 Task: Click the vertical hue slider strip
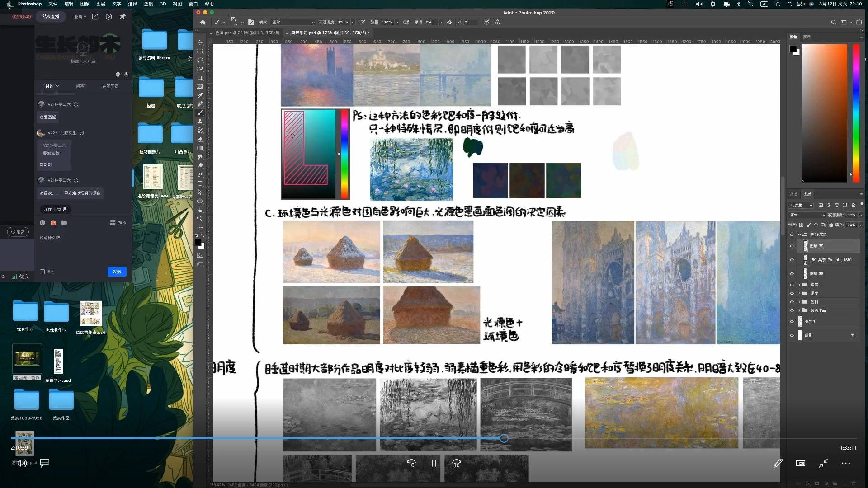click(x=856, y=113)
